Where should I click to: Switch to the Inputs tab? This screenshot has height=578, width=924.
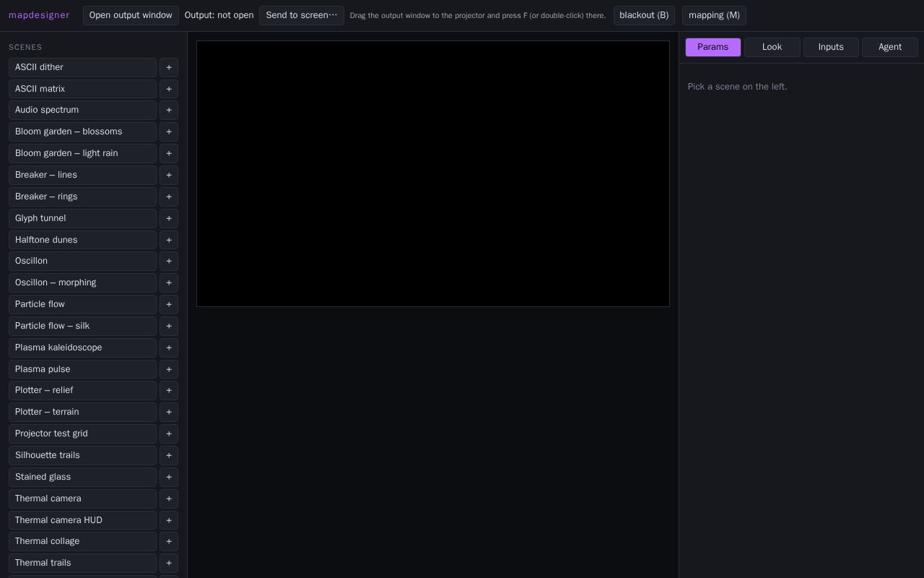pos(831,47)
